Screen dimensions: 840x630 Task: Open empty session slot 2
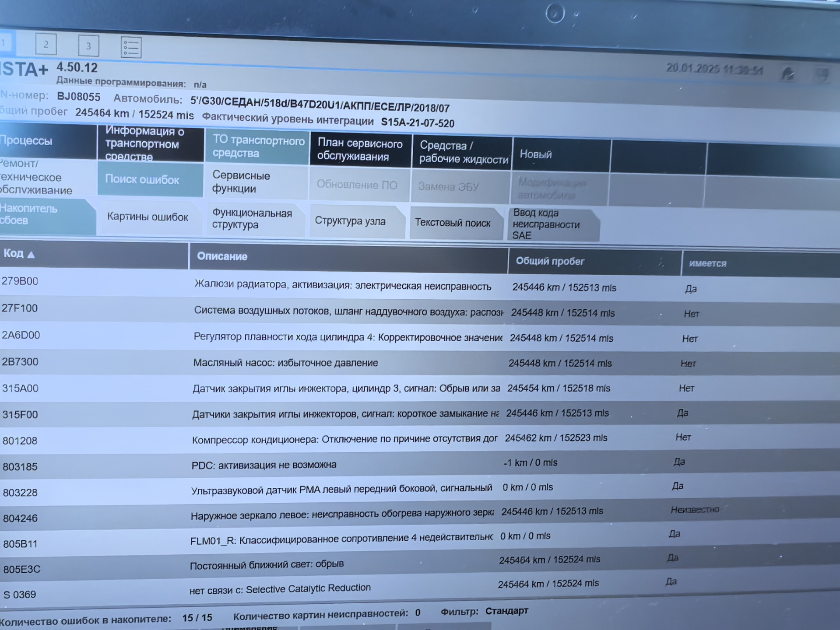coord(46,44)
